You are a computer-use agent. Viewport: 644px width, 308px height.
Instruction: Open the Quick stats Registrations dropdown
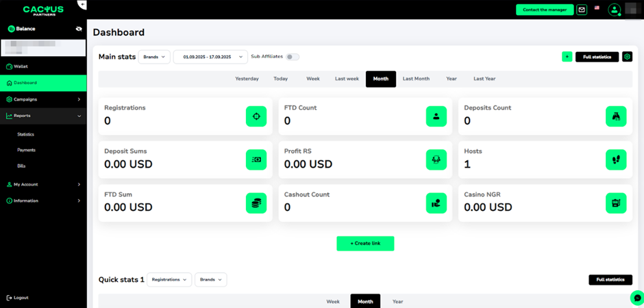coord(169,279)
